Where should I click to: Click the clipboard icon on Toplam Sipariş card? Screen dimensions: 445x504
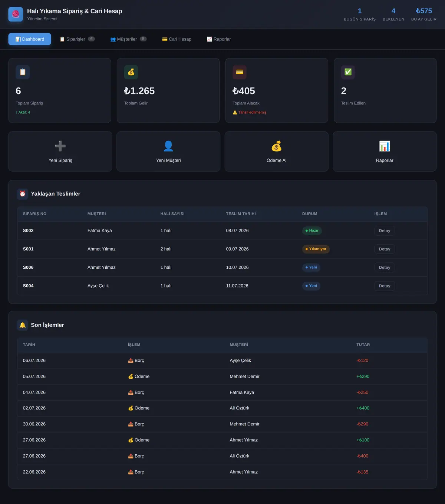point(23,72)
